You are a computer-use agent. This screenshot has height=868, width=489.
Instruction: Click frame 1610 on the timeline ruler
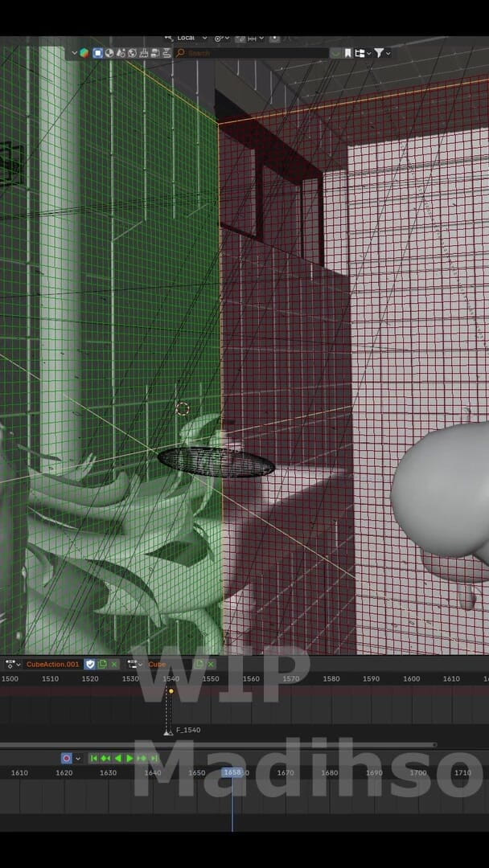[19, 773]
